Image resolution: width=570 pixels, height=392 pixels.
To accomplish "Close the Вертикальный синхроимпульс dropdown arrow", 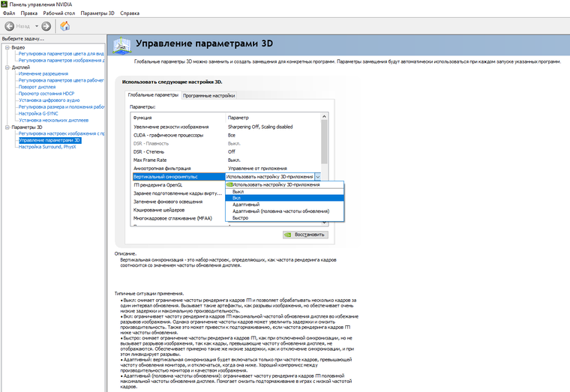I will click(x=318, y=177).
